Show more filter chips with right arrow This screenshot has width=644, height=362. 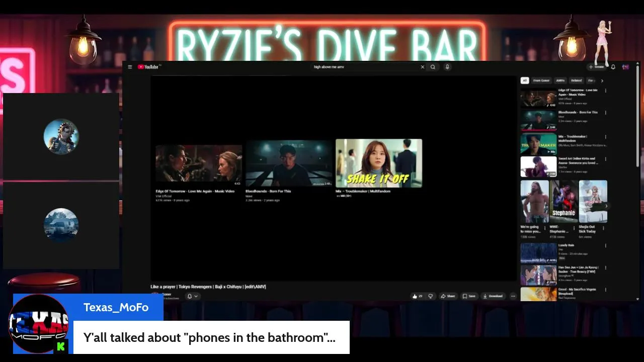(602, 80)
